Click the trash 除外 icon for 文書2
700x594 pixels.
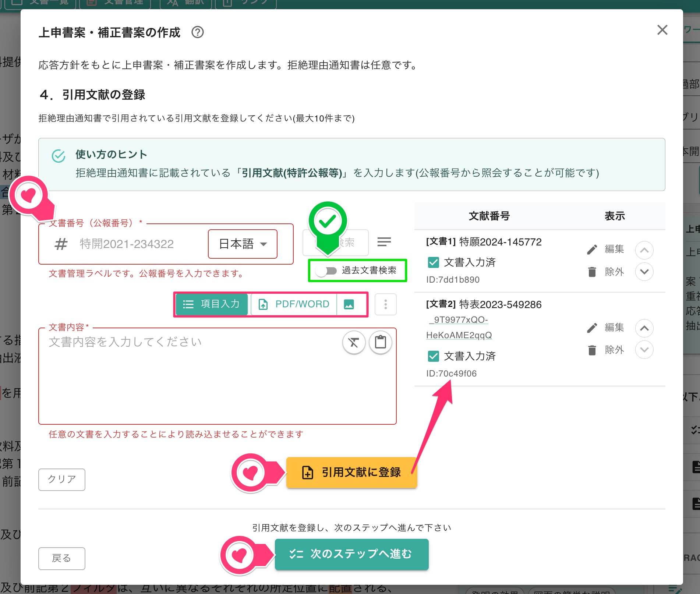pyautogui.click(x=592, y=350)
